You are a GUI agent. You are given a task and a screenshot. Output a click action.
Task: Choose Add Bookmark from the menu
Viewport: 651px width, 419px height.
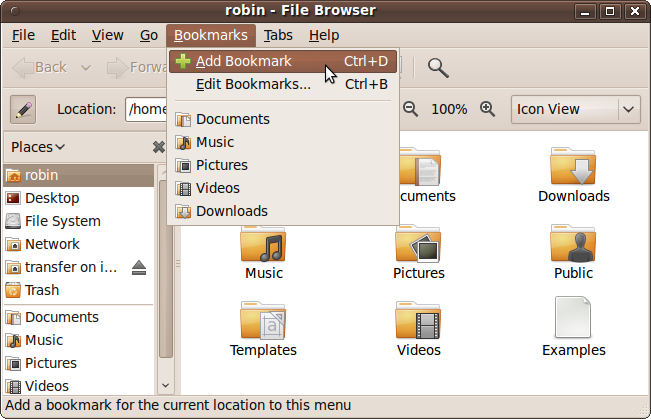click(283, 61)
